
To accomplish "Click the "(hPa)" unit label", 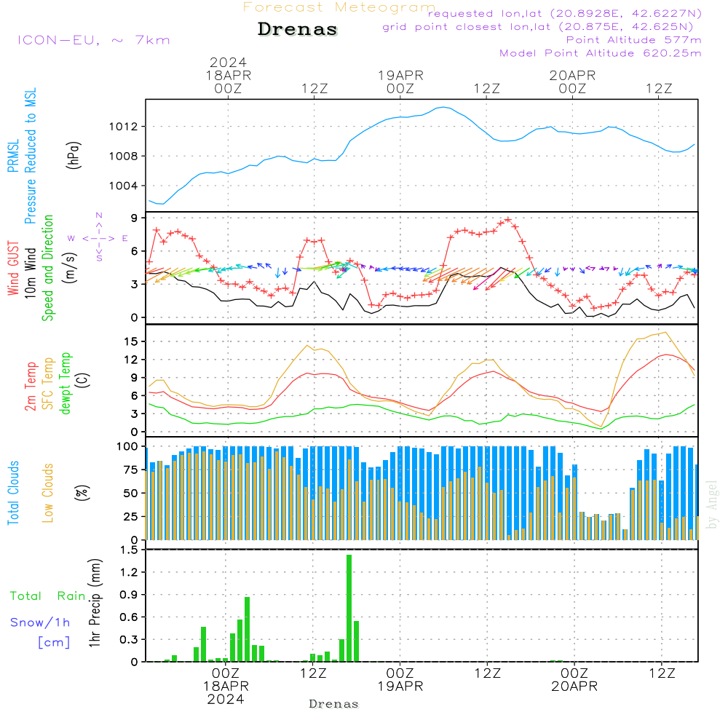I will tap(74, 155).
